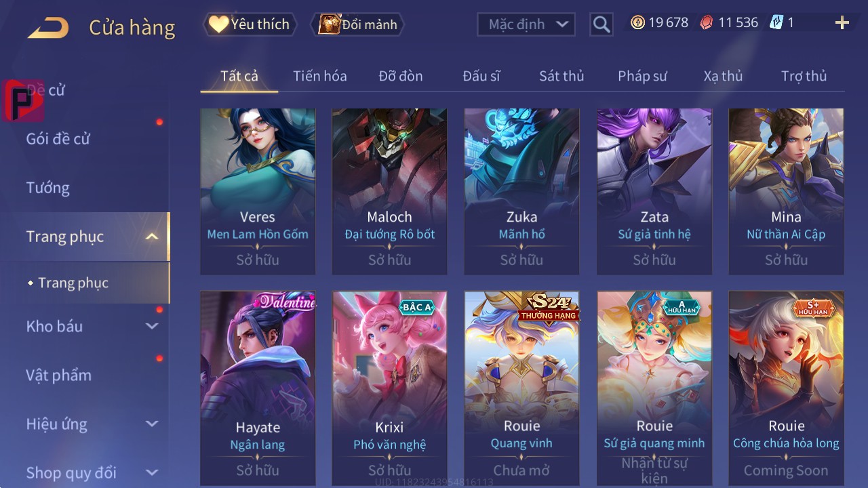Tap the blue voucher currency icon
The width and height of the screenshot is (868, 488).
(776, 23)
